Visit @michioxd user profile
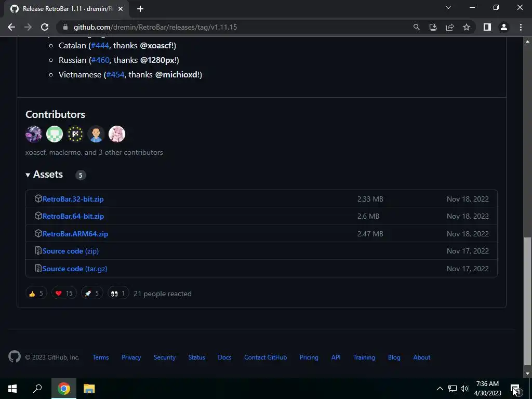This screenshot has width=532, height=399. (177, 75)
